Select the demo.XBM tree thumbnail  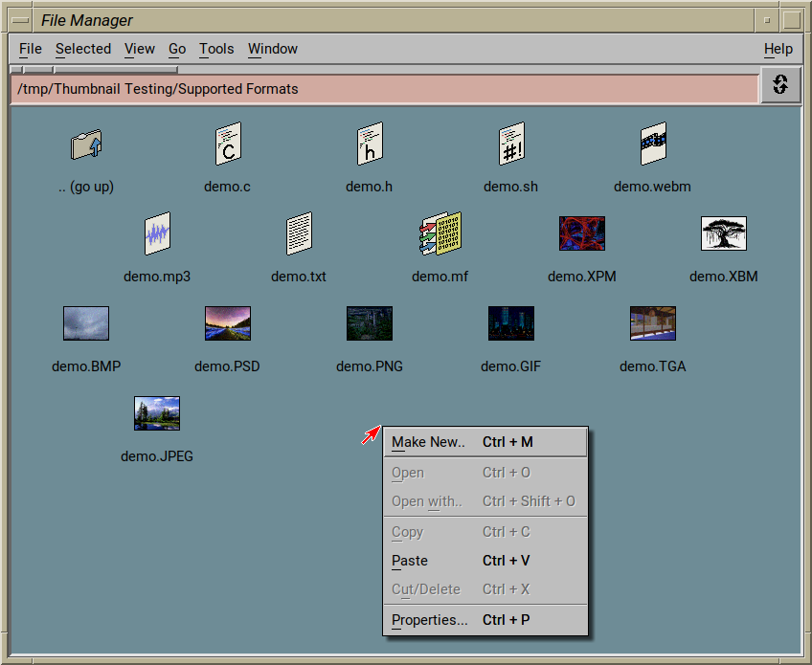click(724, 233)
